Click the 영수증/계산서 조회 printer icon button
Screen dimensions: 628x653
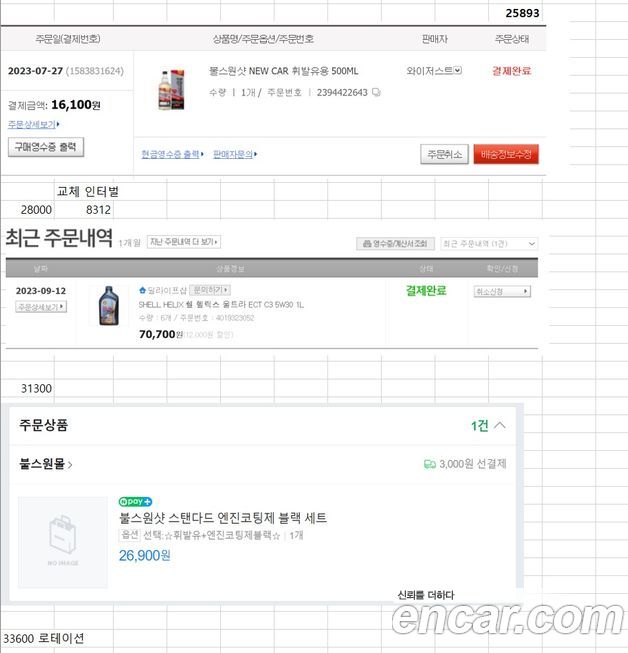(x=395, y=244)
